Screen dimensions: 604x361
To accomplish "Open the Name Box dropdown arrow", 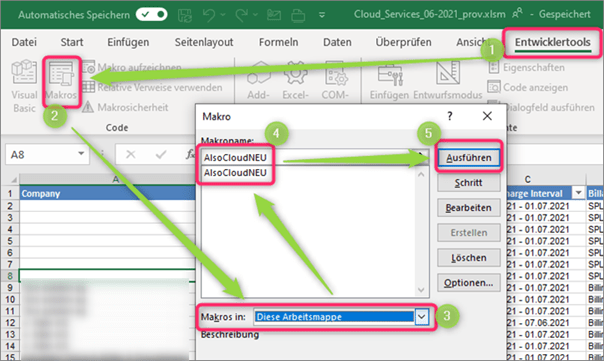I will pyautogui.click(x=81, y=154).
